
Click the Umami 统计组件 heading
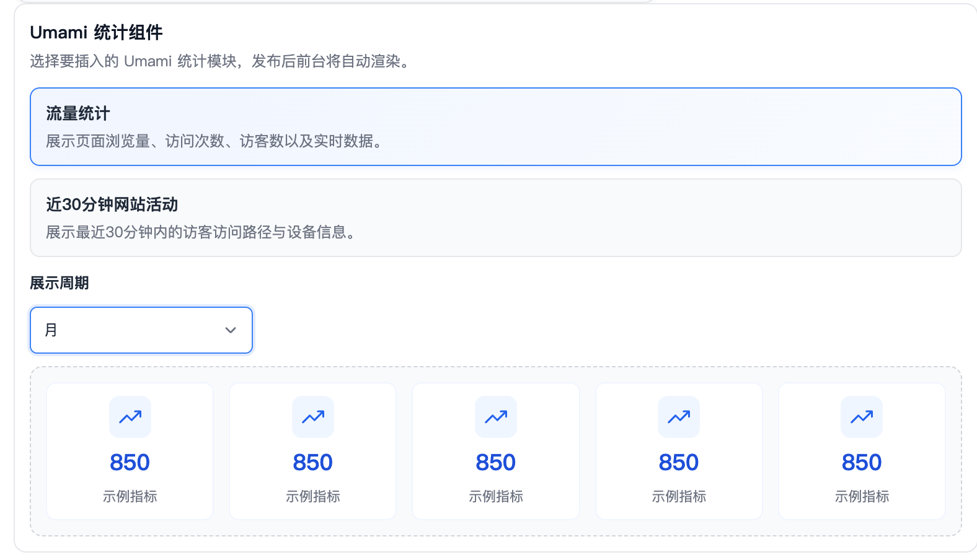(x=96, y=32)
